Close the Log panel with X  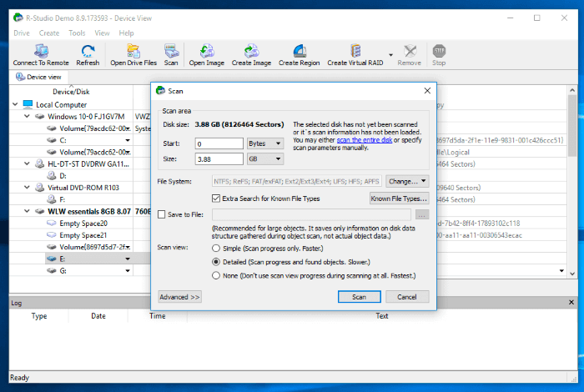[571, 302]
